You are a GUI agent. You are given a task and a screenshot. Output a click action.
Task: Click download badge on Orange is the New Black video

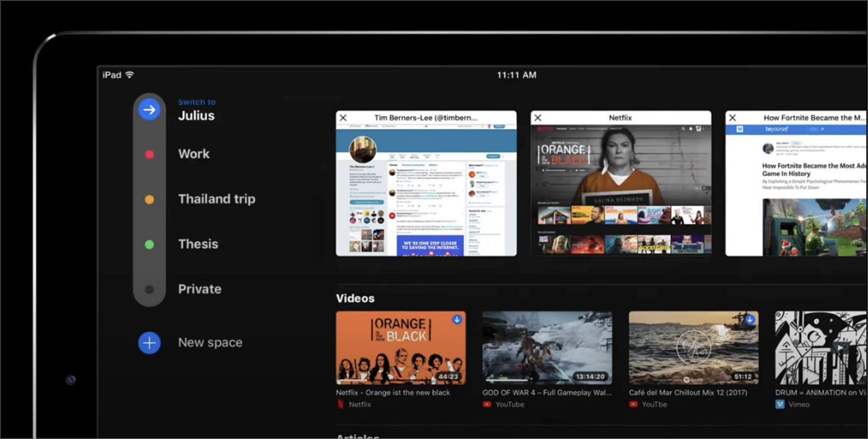coord(457,320)
